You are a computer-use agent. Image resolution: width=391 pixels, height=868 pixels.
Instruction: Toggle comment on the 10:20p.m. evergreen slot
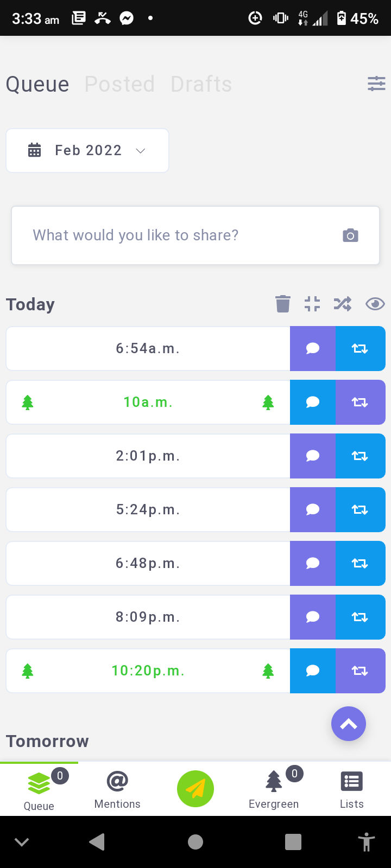click(313, 671)
